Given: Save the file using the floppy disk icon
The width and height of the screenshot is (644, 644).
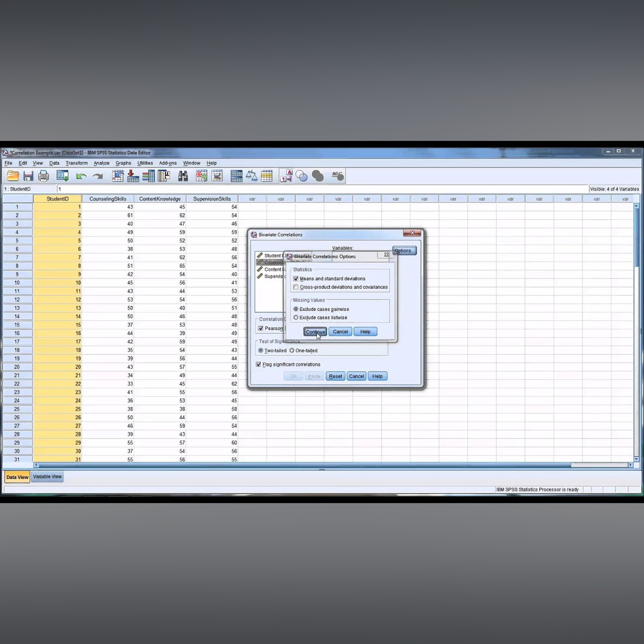Looking at the screenshot, I should click(28, 176).
